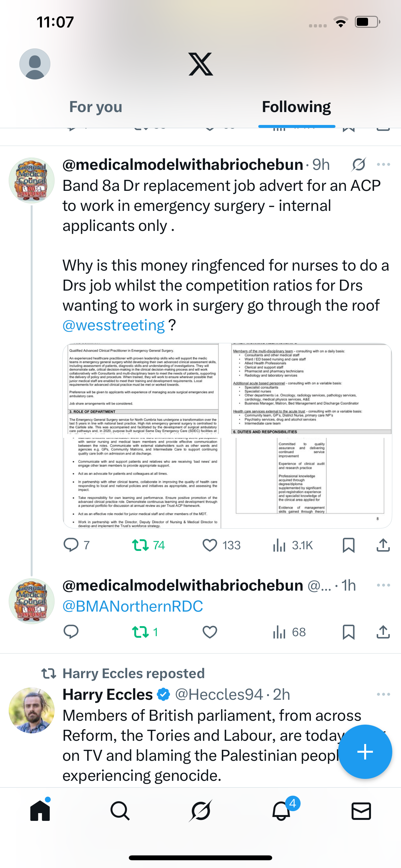
Task: Open more options for the 9h post
Action: [384, 165]
